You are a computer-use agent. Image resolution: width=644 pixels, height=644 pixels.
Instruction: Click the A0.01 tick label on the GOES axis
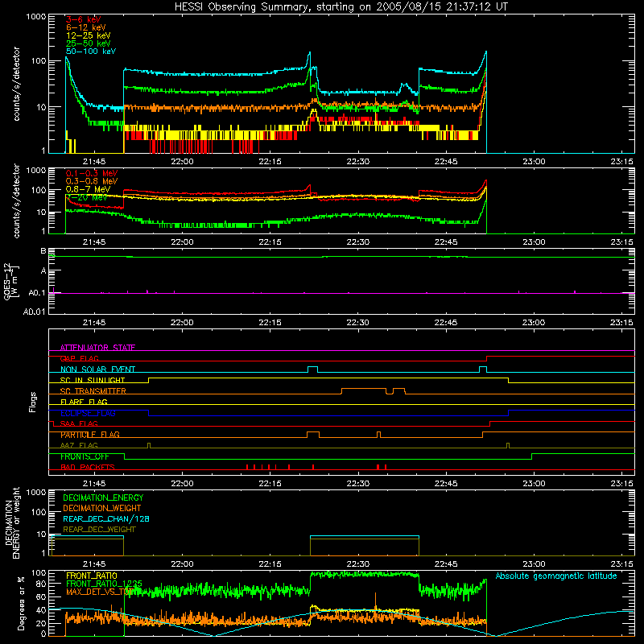(35, 312)
